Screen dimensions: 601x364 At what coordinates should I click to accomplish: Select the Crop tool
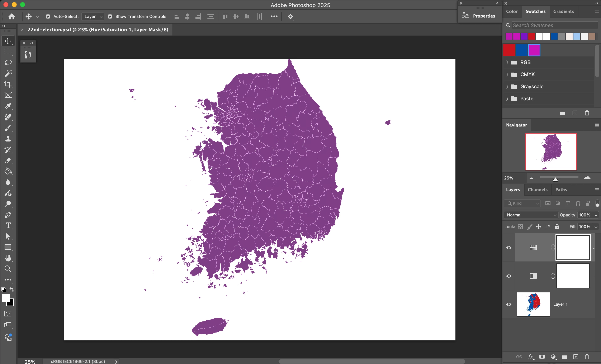click(x=8, y=84)
